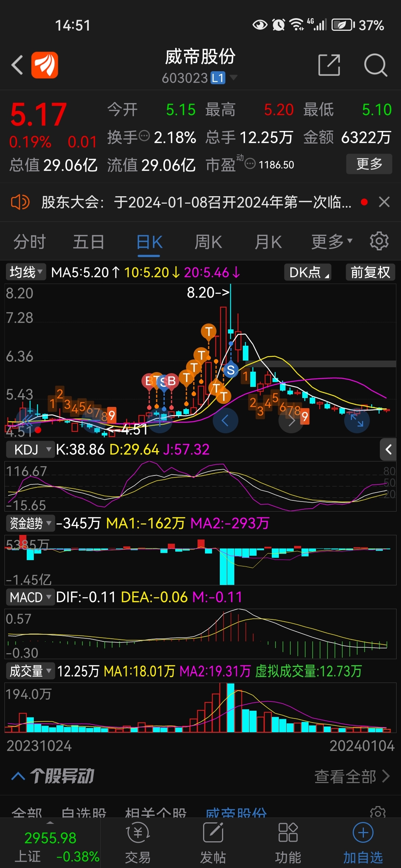Switch to the 月K tab
Image resolution: width=401 pixels, height=868 pixels.
click(268, 242)
